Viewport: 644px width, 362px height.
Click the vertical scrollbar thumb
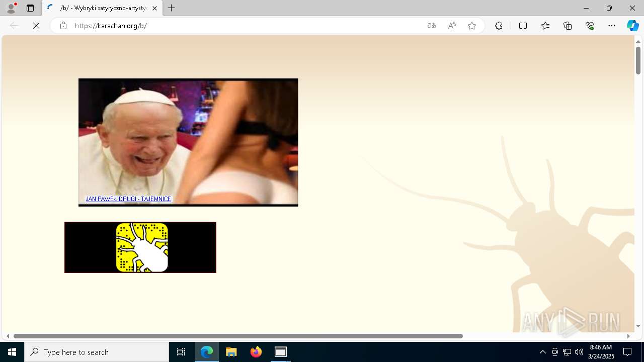click(x=638, y=60)
